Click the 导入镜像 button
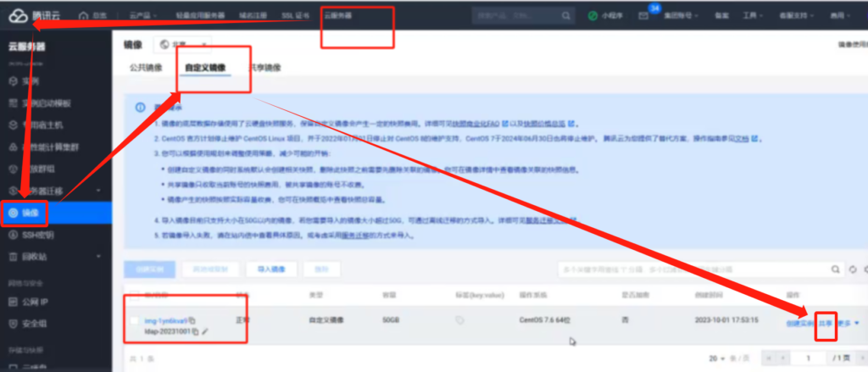 [x=266, y=269]
